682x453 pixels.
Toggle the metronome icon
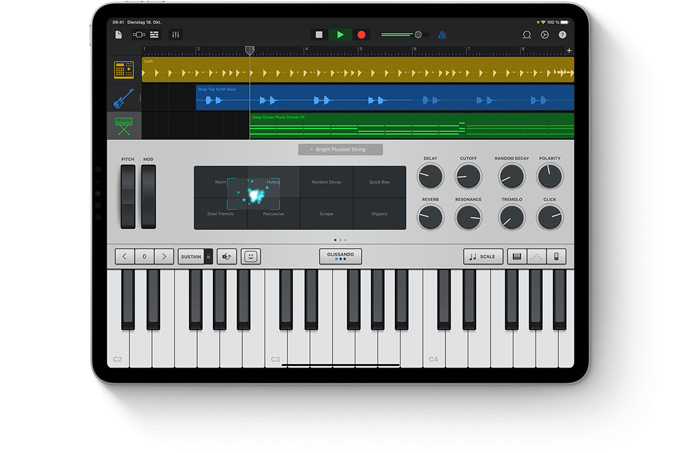click(x=442, y=35)
